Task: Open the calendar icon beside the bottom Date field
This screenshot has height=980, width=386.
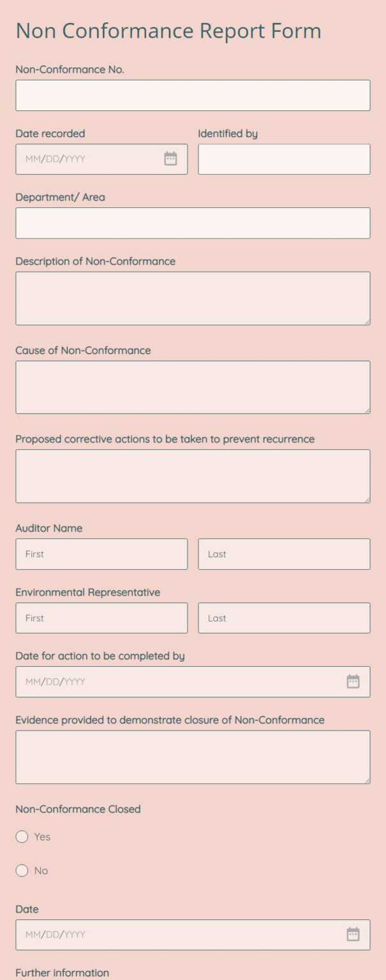Action: pos(353,934)
